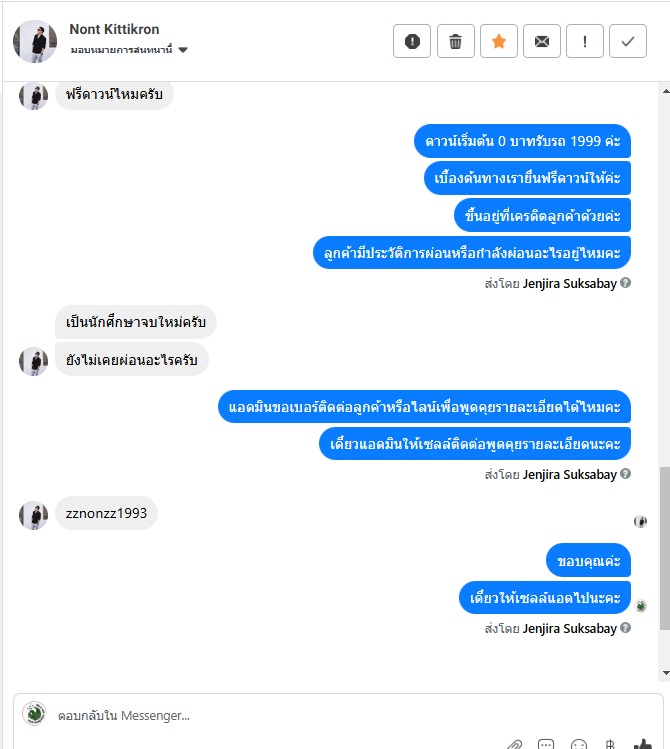Open saved replies speech bubble icon
Screen dimensions: 670x749
point(545,745)
